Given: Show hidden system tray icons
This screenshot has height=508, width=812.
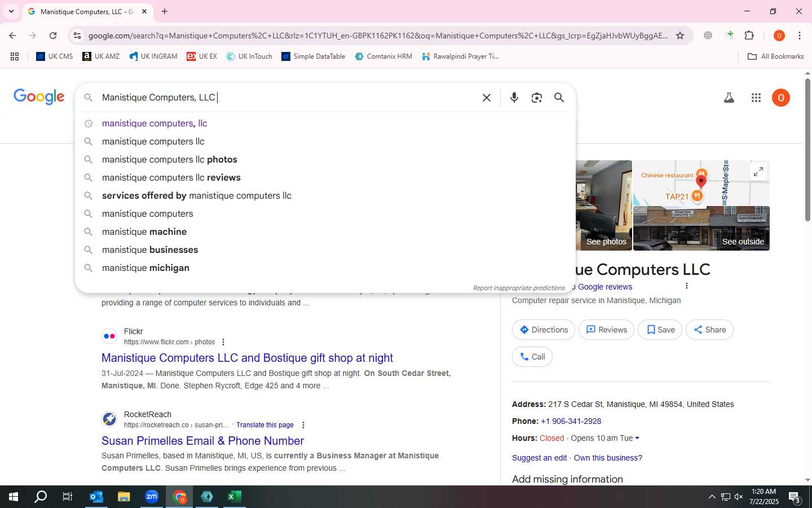Looking at the screenshot, I should (x=712, y=497).
